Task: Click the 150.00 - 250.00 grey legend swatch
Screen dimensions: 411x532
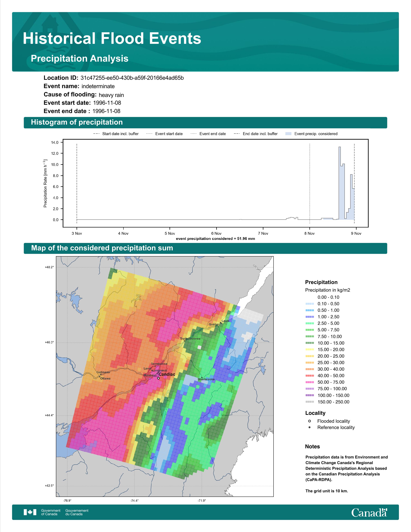Action: coord(309,402)
